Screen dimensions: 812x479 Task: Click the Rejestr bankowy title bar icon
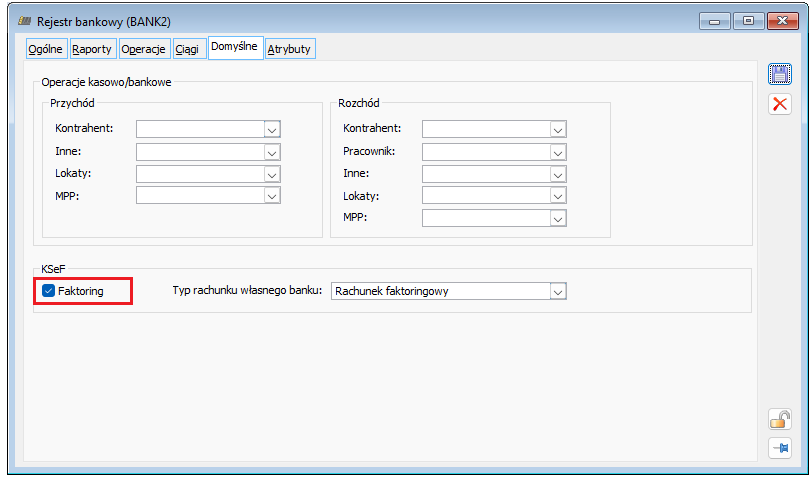(x=24, y=21)
